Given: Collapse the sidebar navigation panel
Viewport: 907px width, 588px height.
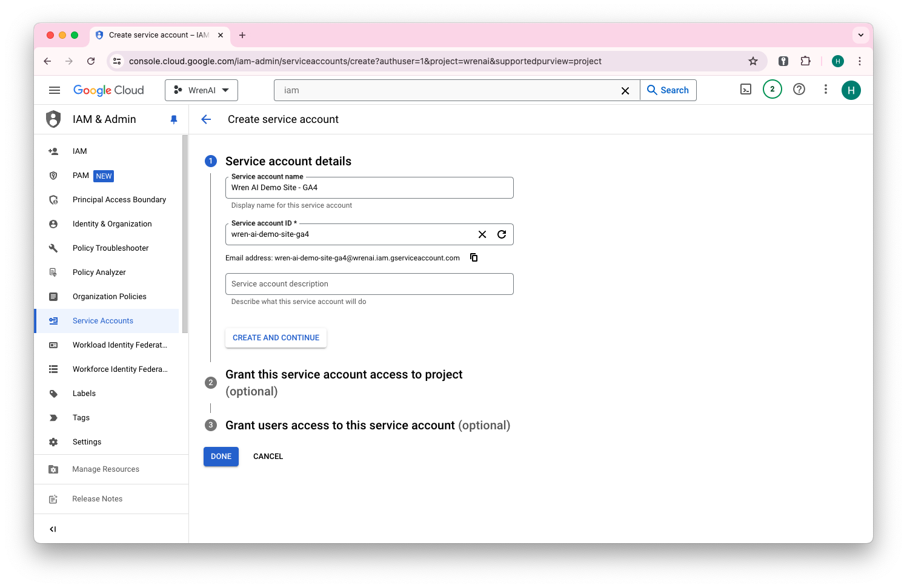Looking at the screenshot, I should 53,529.
